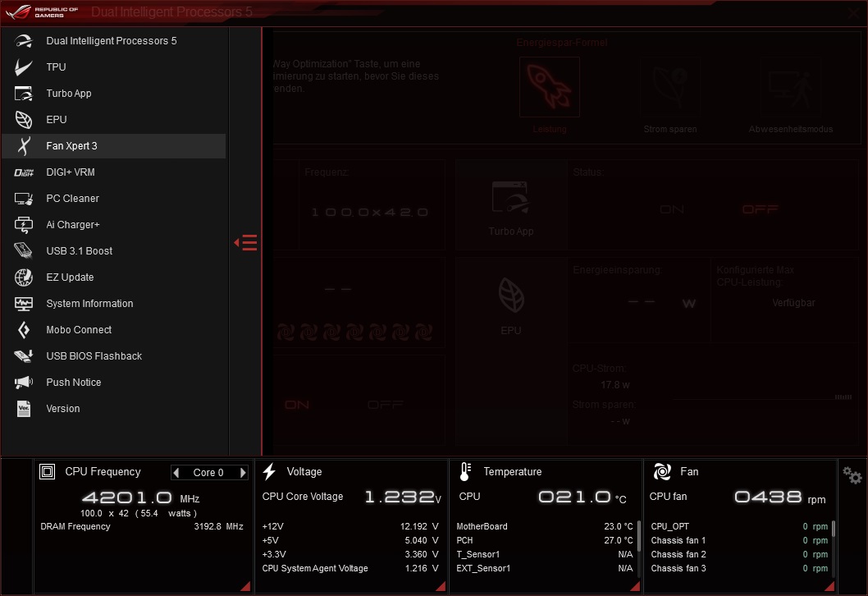Click the PCH 27.0 °C row
This screenshot has height=596, width=868.
[545, 541]
